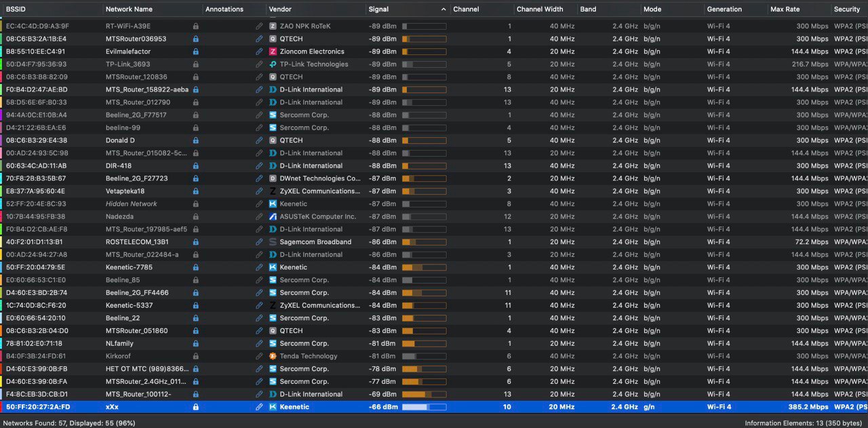Click the lock icon for ROSTELECOM_13B1

(x=195, y=242)
